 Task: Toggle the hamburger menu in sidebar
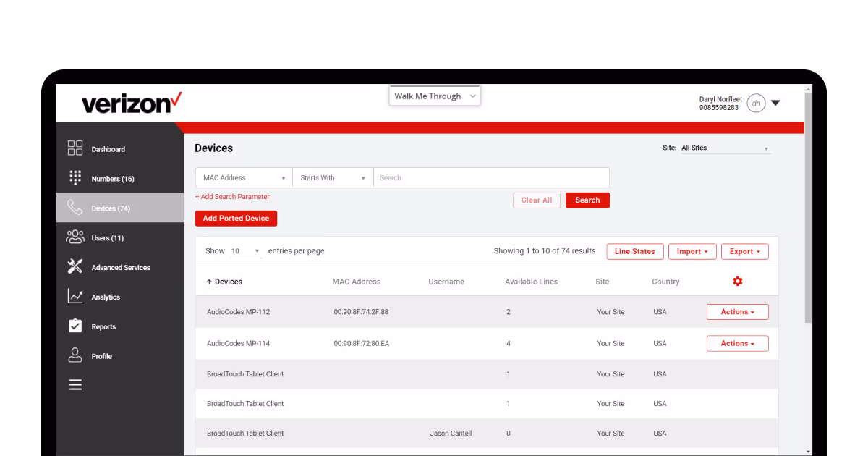point(75,385)
